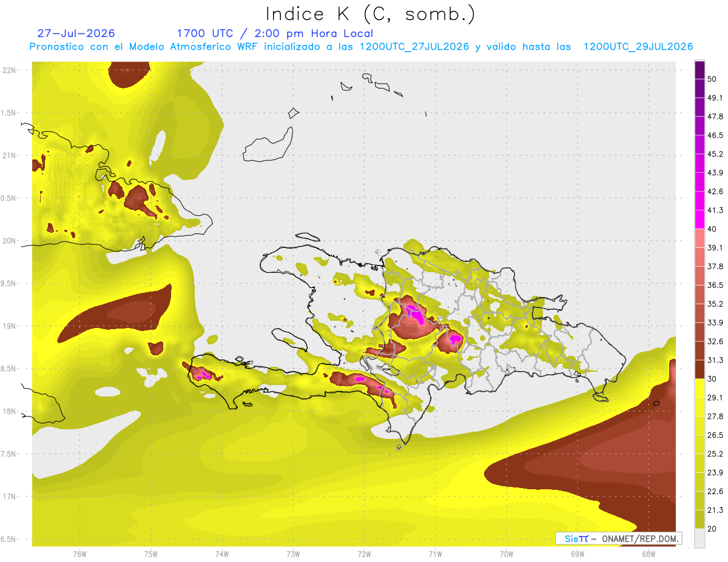Viewport: 728px width, 562px height.
Task: Click the '35.2' color scale value
Action: 715,304
